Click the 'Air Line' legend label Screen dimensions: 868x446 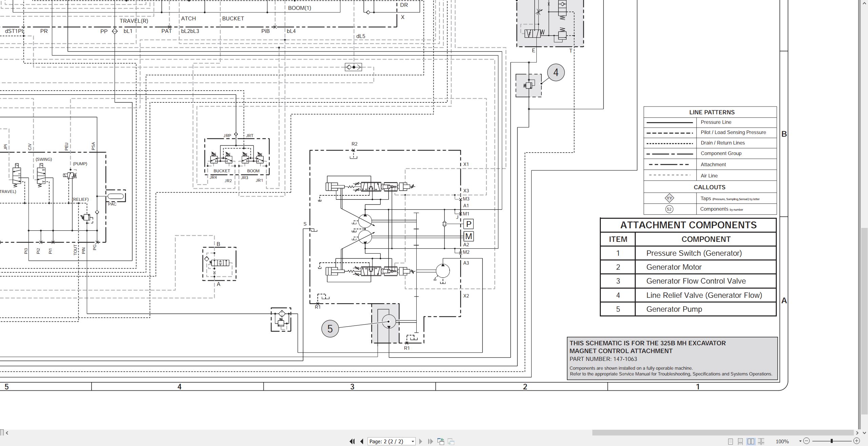click(709, 176)
